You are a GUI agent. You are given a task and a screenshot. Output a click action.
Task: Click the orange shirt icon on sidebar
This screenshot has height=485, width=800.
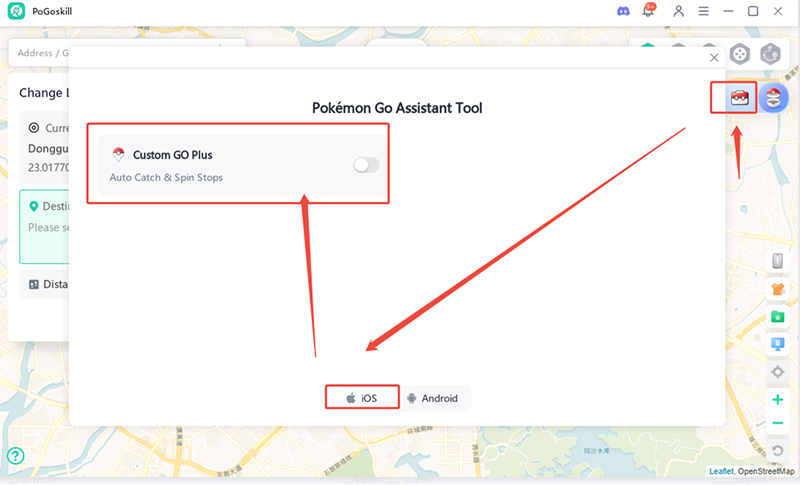(x=777, y=289)
